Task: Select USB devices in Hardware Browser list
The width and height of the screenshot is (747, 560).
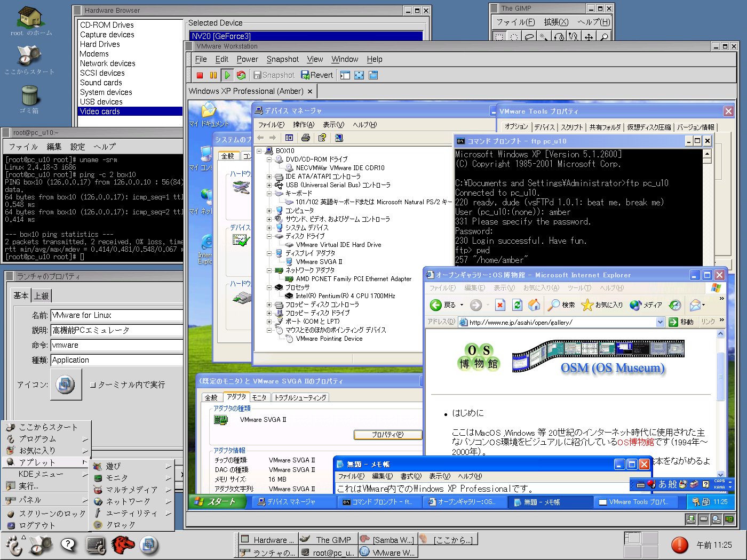Action: pyautogui.click(x=101, y=102)
